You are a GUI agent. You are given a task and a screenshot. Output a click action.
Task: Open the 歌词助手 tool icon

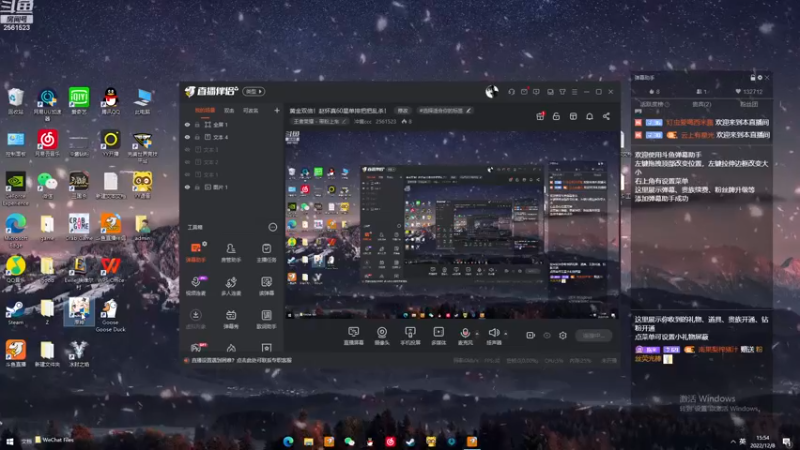pyautogui.click(x=266, y=318)
